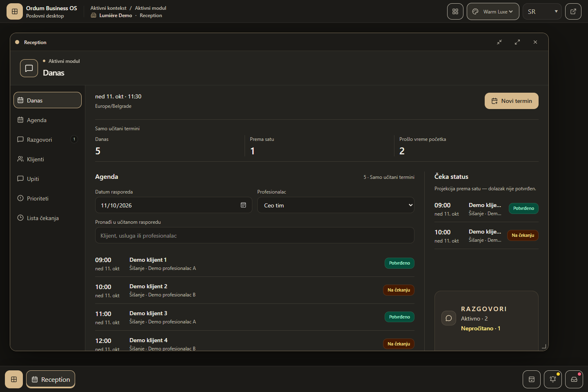Image resolution: width=588 pixels, height=392 pixels.
Task: Click the Nepročitano · 1 text
Action: click(481, 328)
